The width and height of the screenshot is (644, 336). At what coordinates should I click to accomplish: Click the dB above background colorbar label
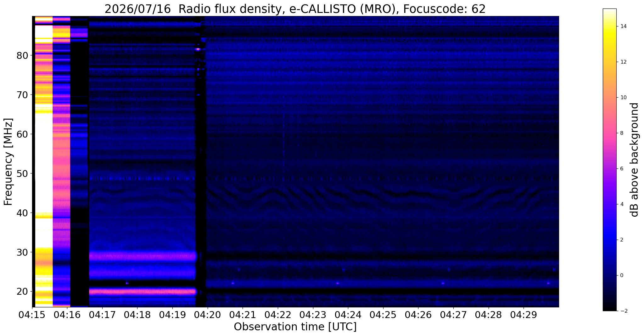pyautogui.click(x=635, y=160)
